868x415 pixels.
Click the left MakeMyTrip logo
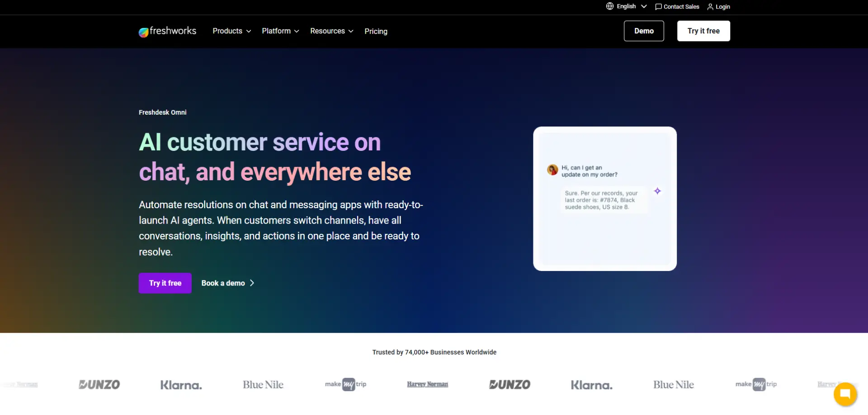point(345,384)
